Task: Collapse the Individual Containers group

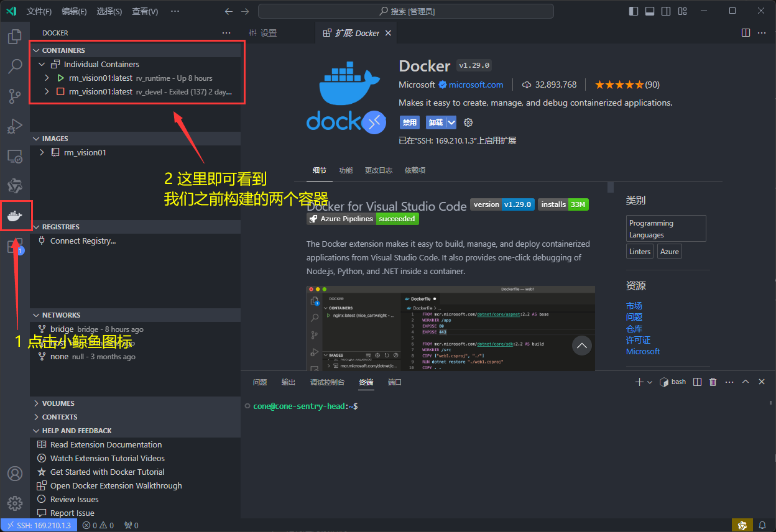Action: tap(42, 64)
